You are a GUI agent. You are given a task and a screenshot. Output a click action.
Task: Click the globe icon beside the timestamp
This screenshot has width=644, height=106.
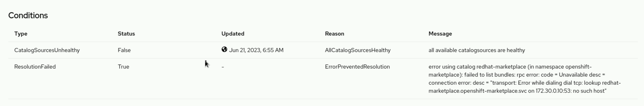pyautogui.click(x=224, y=50)
